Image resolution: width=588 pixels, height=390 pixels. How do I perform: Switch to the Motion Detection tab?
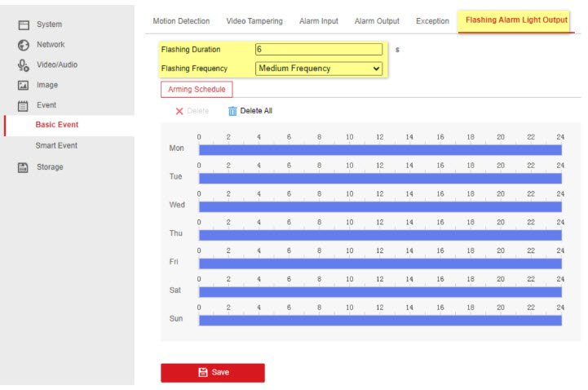coord(181,21)
